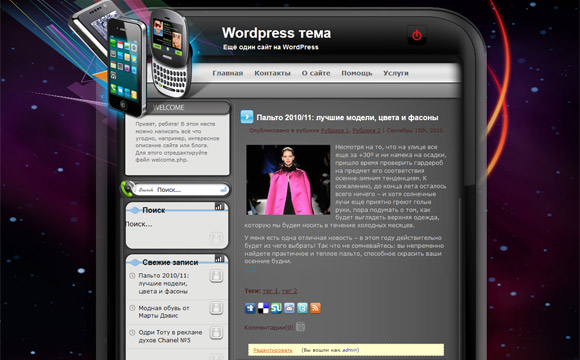Share post via Digg icon
The height and width of the screenshot is (360, 580).
(250, 308)
